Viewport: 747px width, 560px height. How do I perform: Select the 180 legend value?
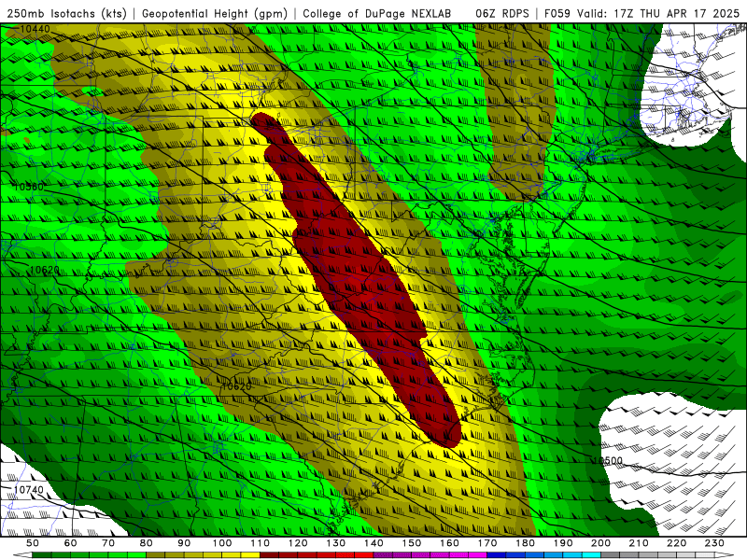tap(526, 543)
